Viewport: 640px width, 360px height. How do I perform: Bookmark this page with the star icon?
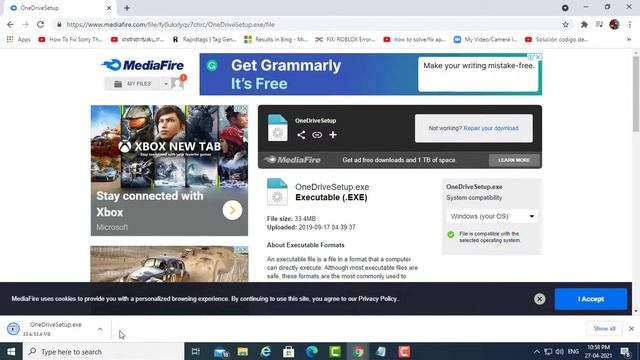pos(565,24)
